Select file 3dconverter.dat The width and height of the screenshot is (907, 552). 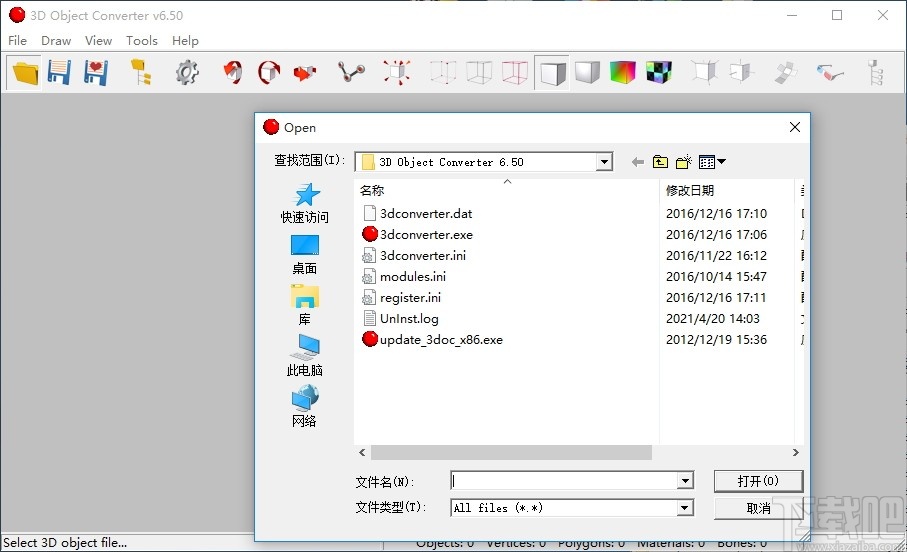coord(426,214)
